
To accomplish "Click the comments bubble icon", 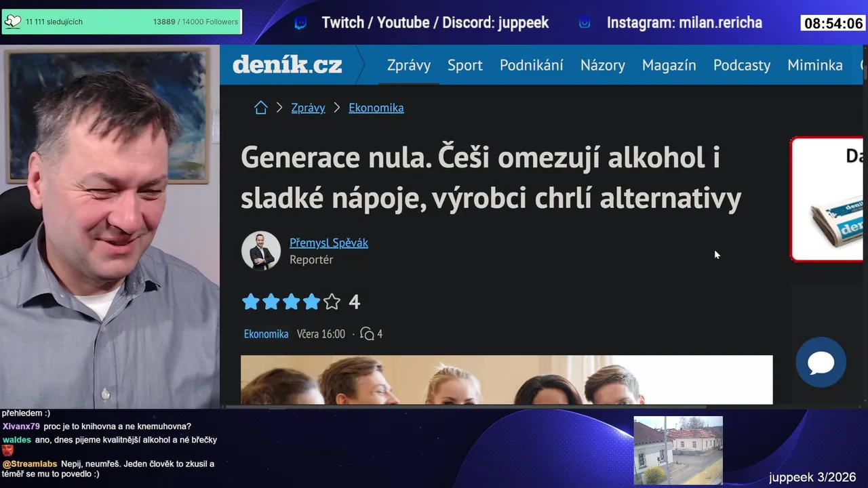I will [367, 333].
